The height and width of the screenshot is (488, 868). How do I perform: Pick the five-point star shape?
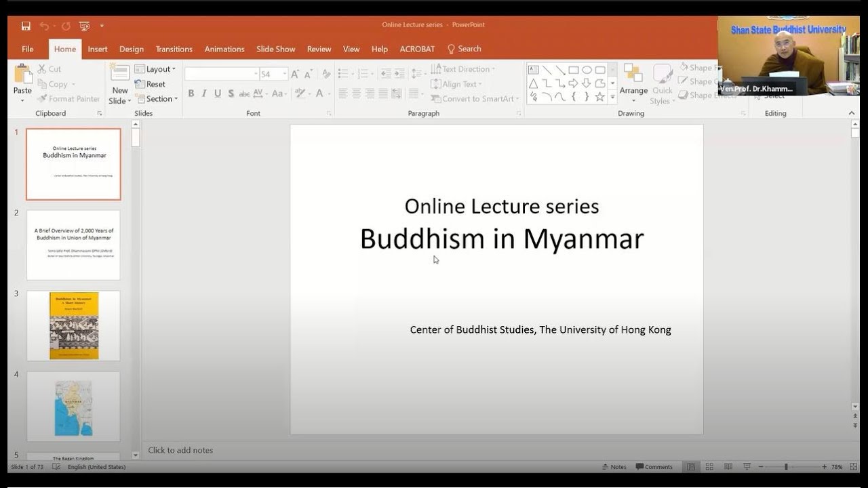[599, 96]
